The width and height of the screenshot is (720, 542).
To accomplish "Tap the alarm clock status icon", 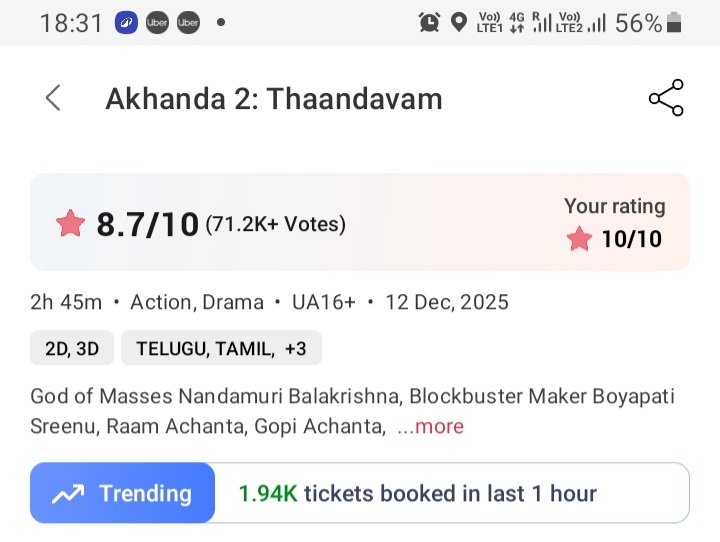I will tap(430, 22).
